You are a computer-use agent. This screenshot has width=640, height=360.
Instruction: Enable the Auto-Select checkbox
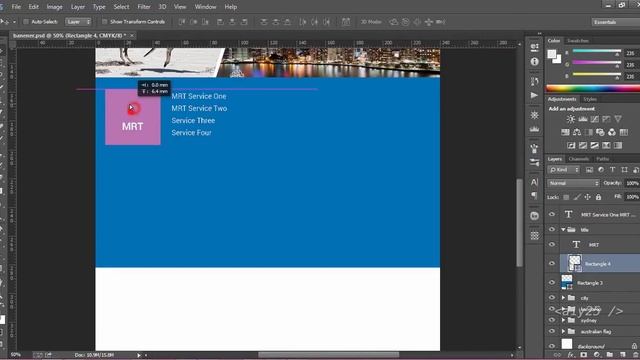pos(26,22)
